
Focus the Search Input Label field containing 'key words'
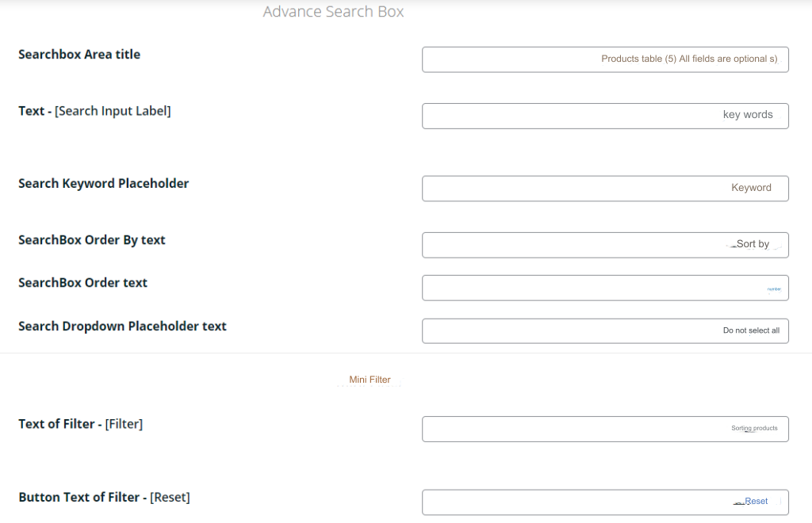pos(605,116)
